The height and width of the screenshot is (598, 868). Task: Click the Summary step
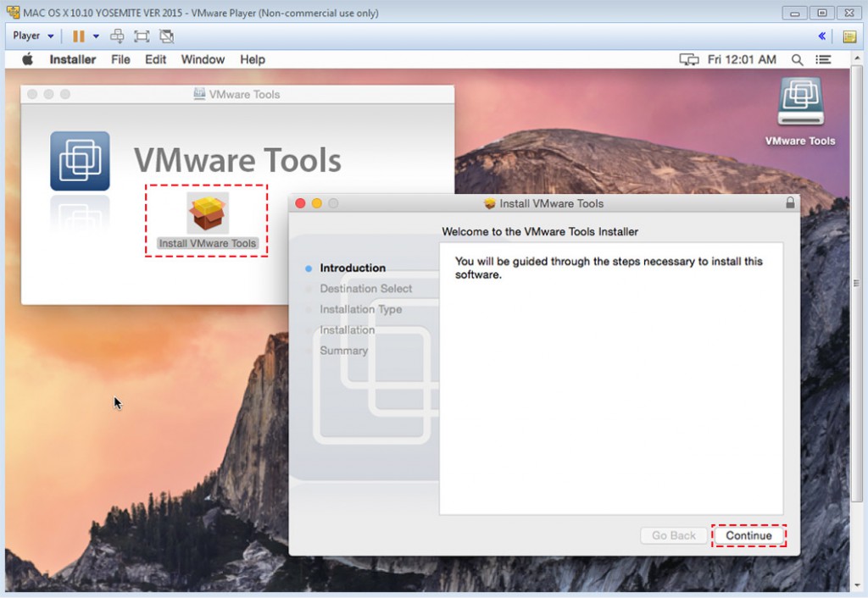click(344, 351)
